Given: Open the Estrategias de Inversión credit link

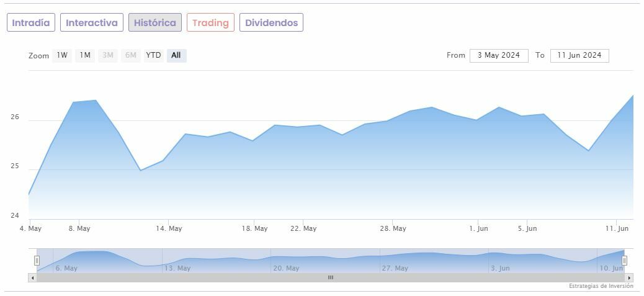Looking at the screenshot, I should (x=601, y=286).
